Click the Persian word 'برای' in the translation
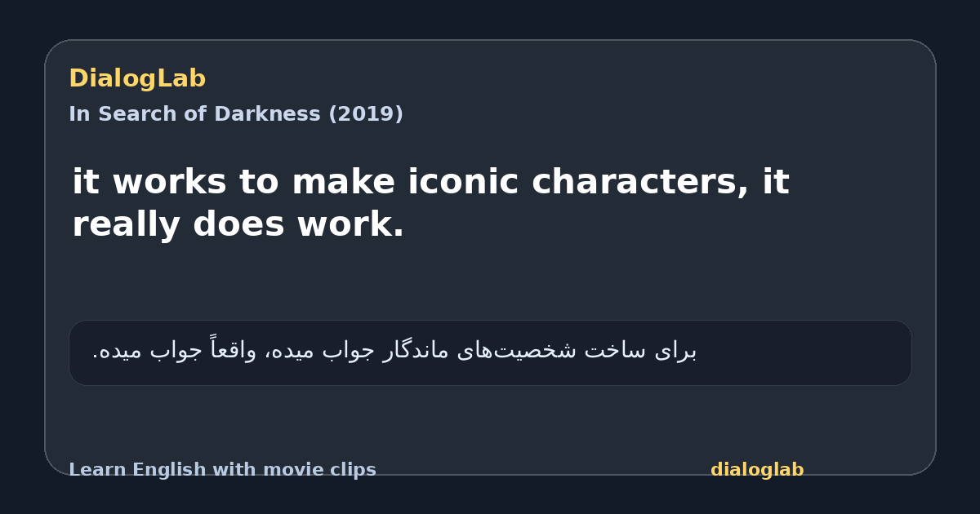Screen dimensions: 980x514 pos(676,351)
